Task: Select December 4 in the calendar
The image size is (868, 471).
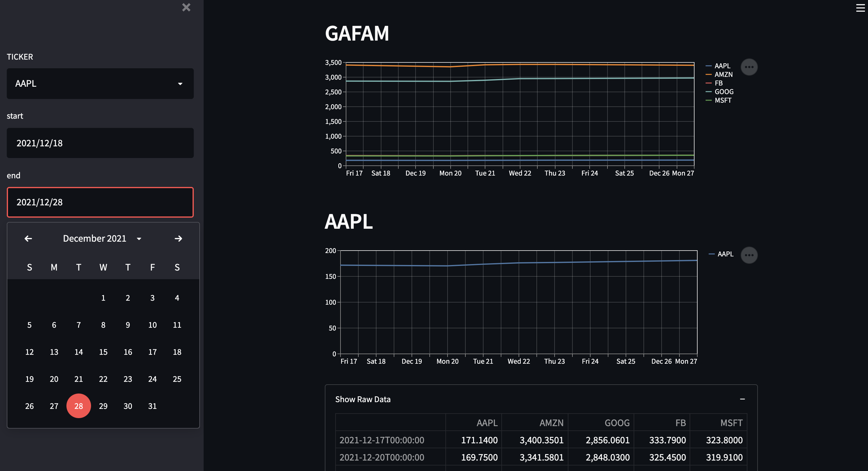Action: (x=177, y=298)
